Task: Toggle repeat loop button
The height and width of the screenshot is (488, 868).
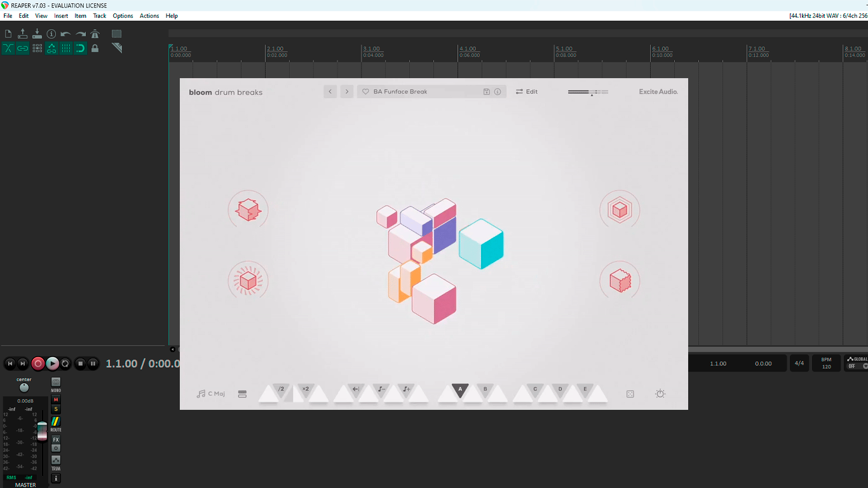Action: (x=65, y=363)
